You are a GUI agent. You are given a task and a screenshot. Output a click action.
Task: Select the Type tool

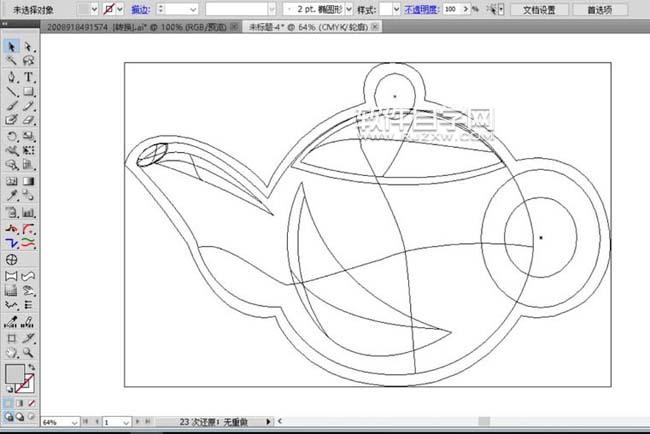tap(28, 77)
